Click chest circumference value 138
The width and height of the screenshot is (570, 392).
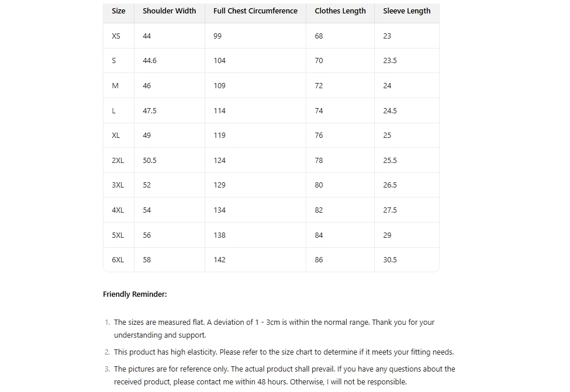[219, 235]
